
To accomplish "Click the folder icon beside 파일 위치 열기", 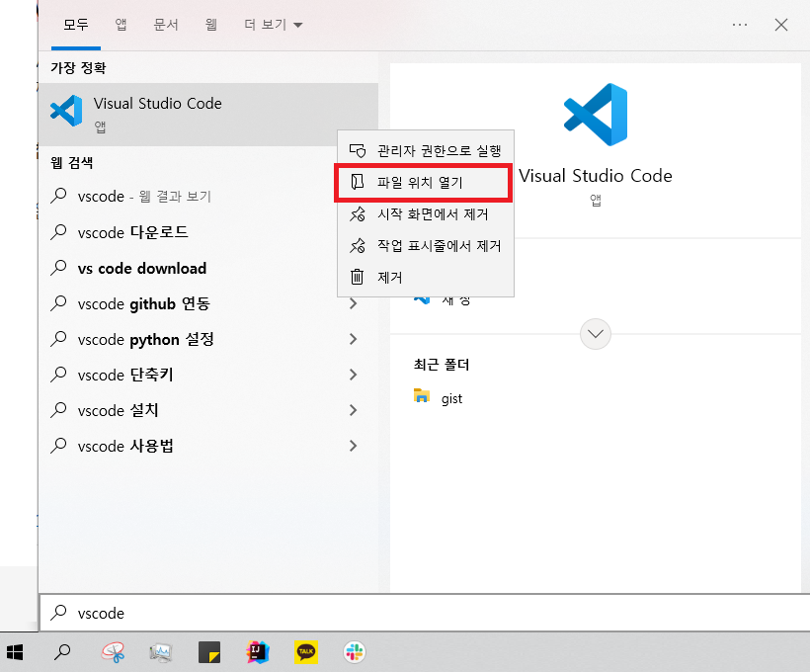I will coord(358,182).
